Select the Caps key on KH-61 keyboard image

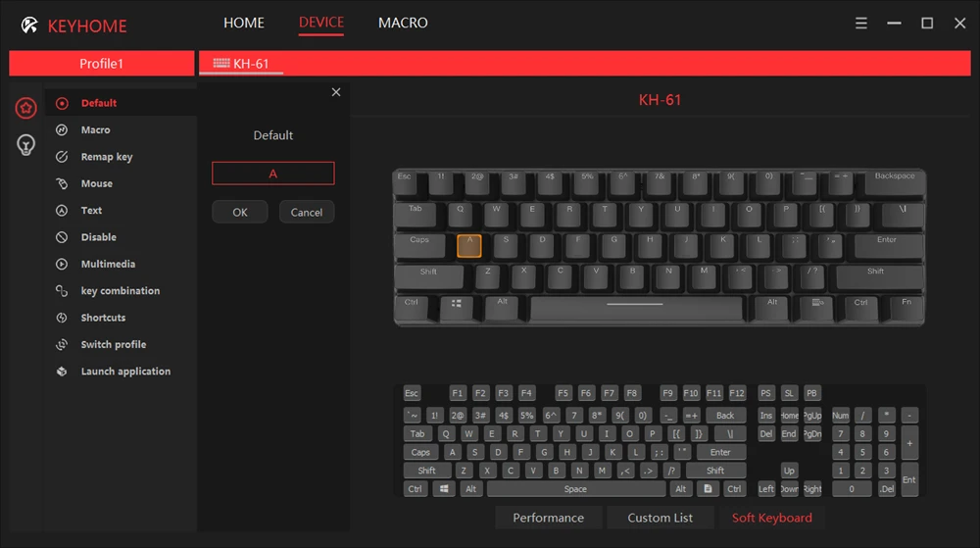pos(419,245)
